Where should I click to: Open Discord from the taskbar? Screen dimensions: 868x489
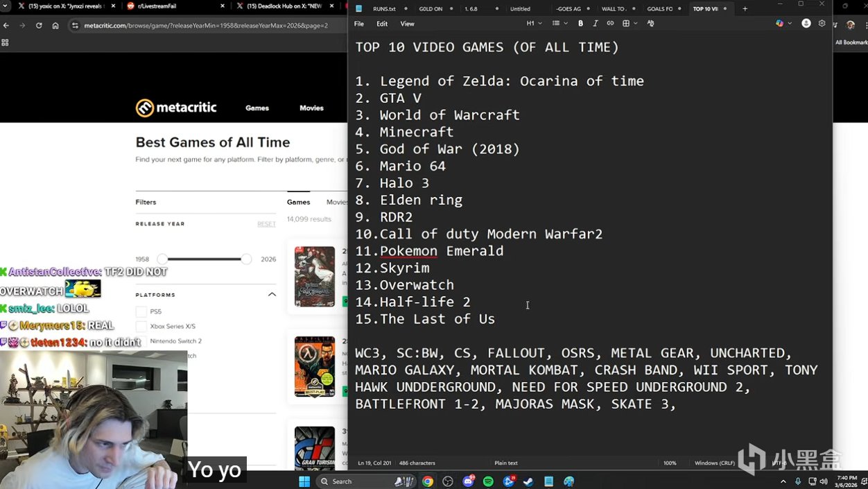point(469,481)
